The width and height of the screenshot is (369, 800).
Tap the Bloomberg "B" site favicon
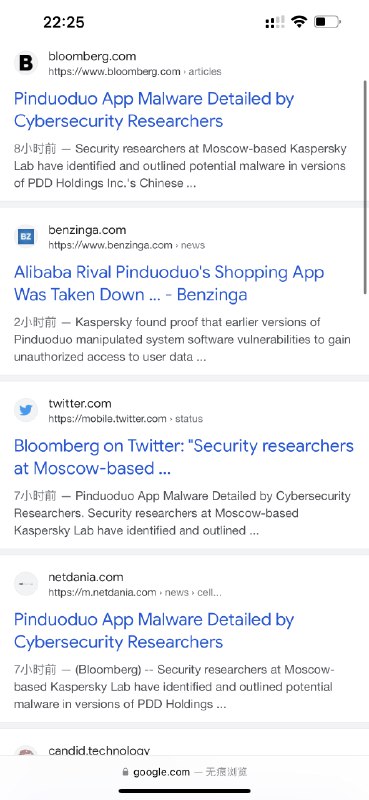click(x=26, y=63)
